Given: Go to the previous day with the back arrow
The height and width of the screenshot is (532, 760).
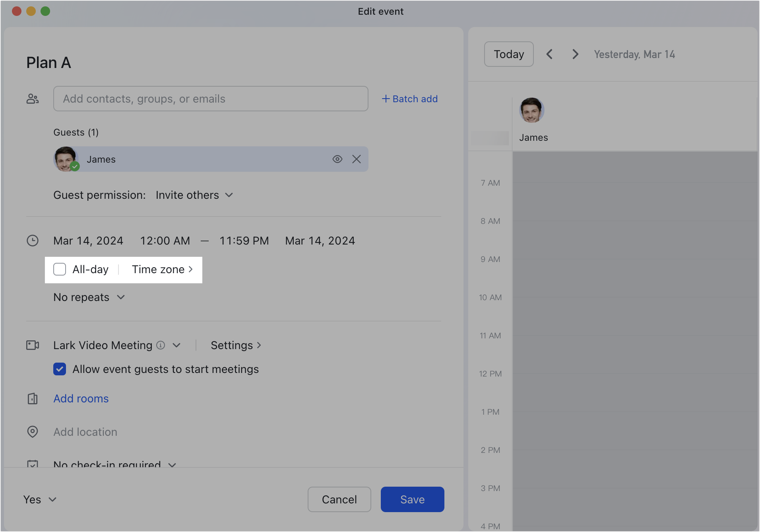Looking at the screenshot, I should point(550,54).
